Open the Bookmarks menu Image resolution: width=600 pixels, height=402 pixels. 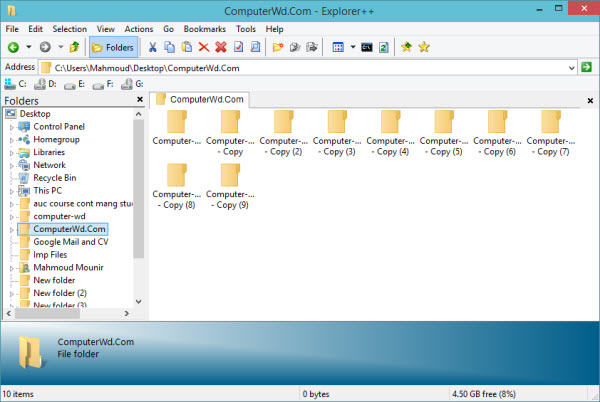coord(205,29)
